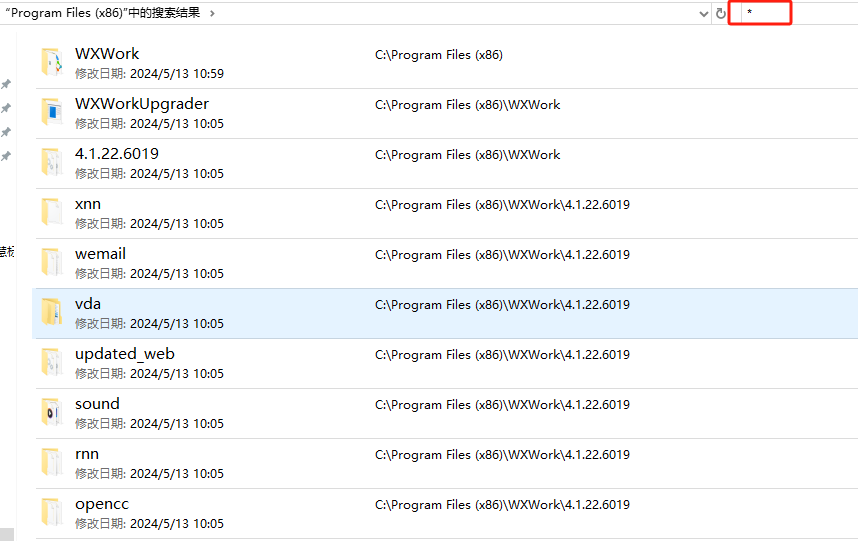Image resolution: width=858 pixels, height=541 pixels.
Task: Open the address bar history dropdown
Action: (704, 14)
